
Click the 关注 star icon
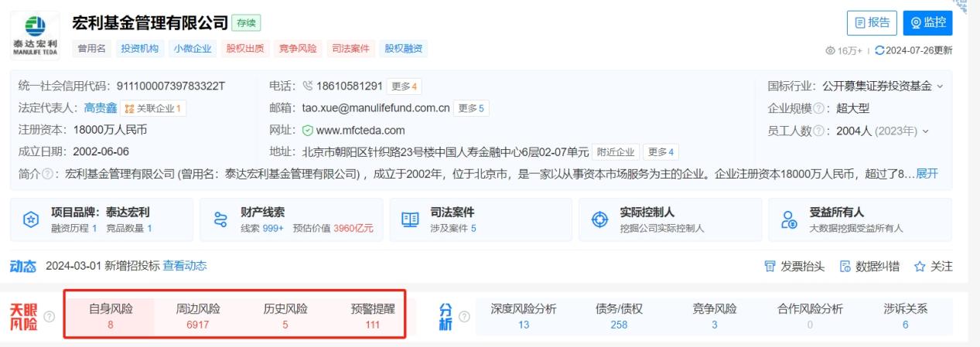point(920,267)
